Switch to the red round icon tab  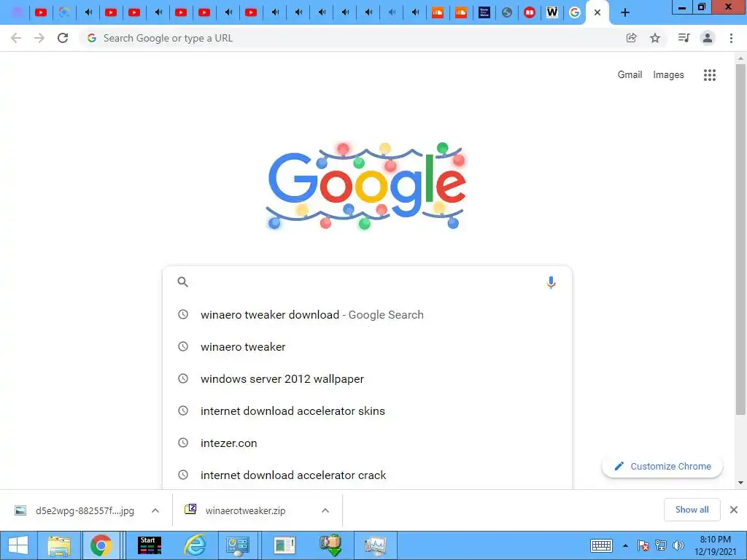coord(530,12)
